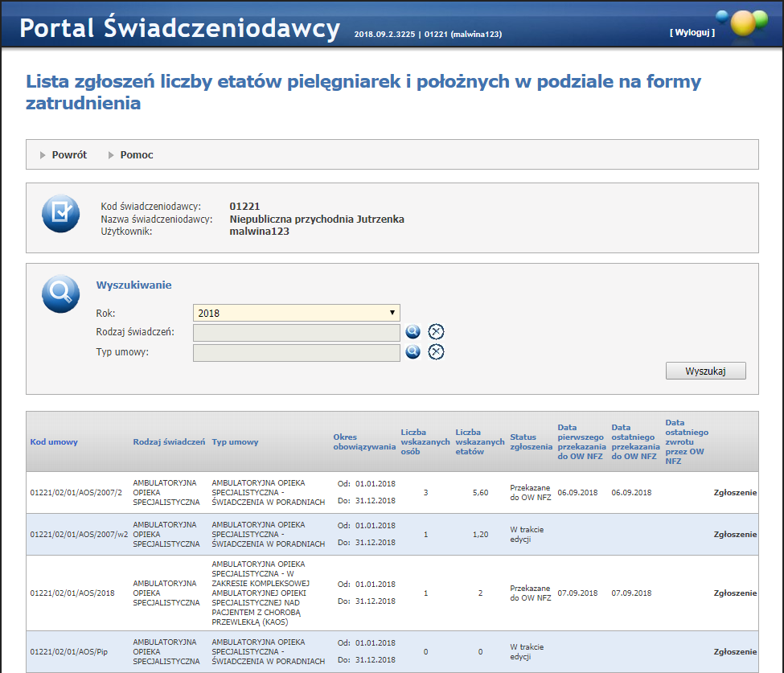Click the arrow icon before Powrót
The image size is (784, 673).
pos(43,155)
